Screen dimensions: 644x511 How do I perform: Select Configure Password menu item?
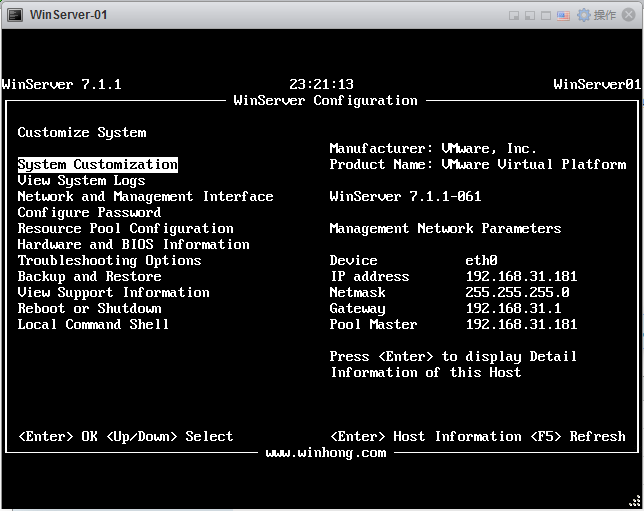tap(89, 212)
